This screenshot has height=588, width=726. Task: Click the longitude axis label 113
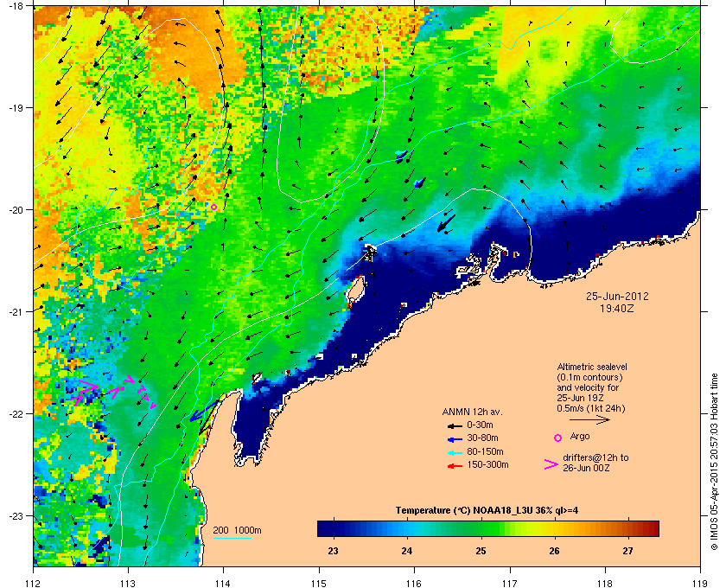128,583
